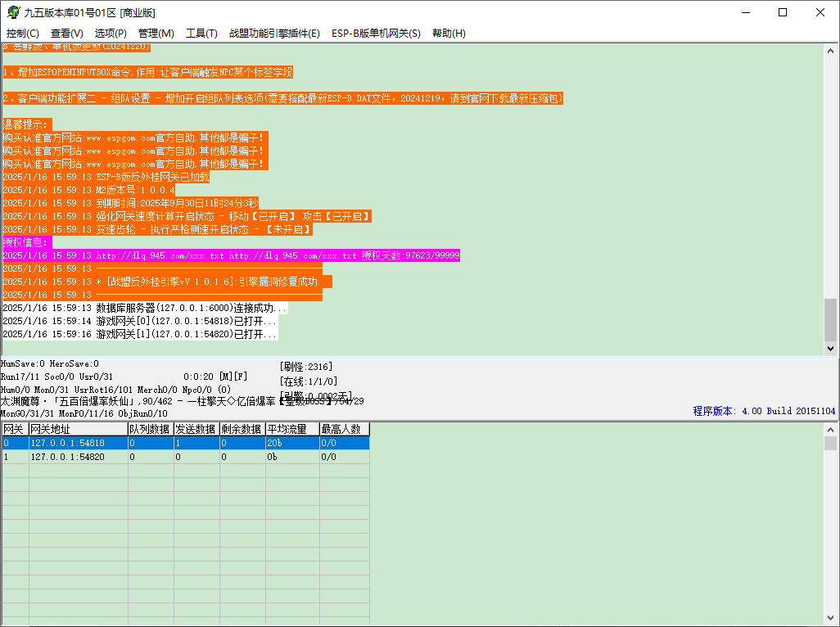Open the 帮助(H) menu

[x=449, y=34]
